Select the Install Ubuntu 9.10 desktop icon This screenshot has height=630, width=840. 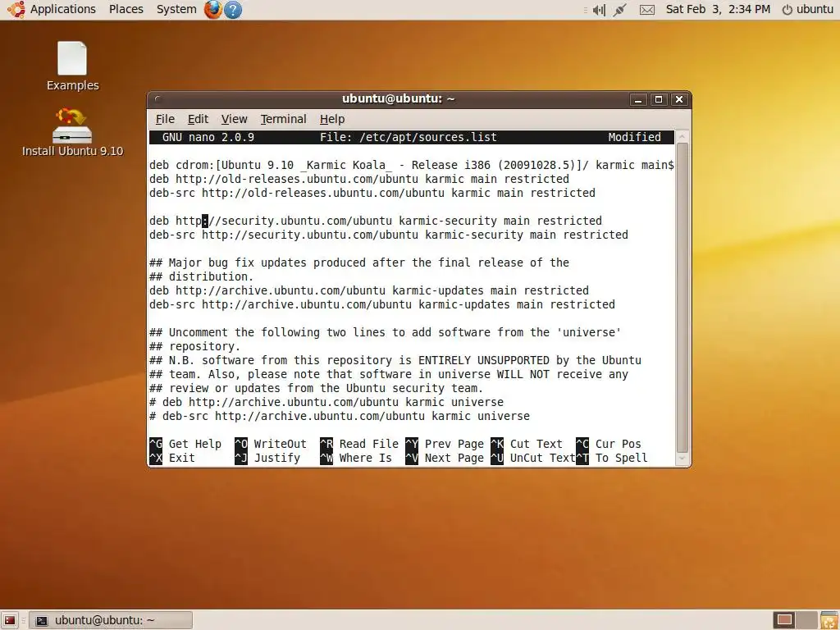pos(72,132)
